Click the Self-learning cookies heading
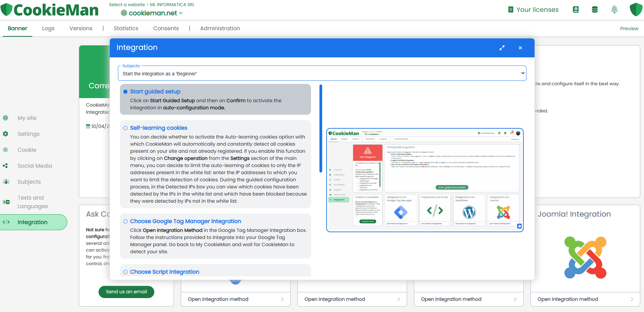The width and height of the screenshot is (644, 312). point(158,128)
